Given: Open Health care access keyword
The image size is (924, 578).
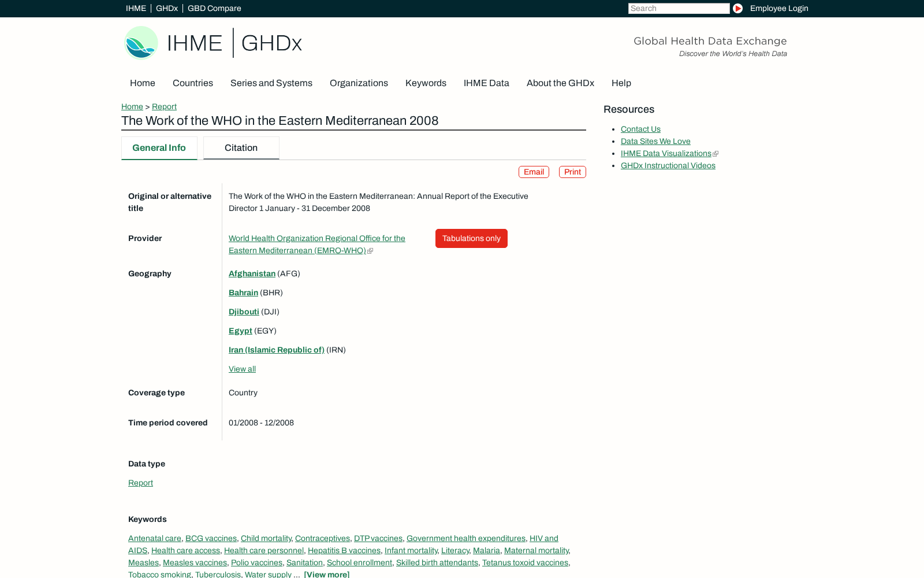Looking at the screenshot, I should click(x=185, y=550).
